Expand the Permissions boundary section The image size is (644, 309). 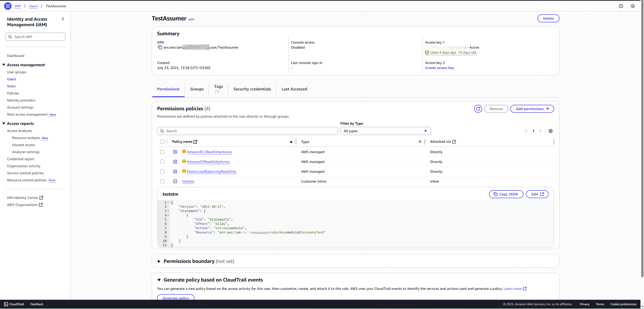coord(159,261)
